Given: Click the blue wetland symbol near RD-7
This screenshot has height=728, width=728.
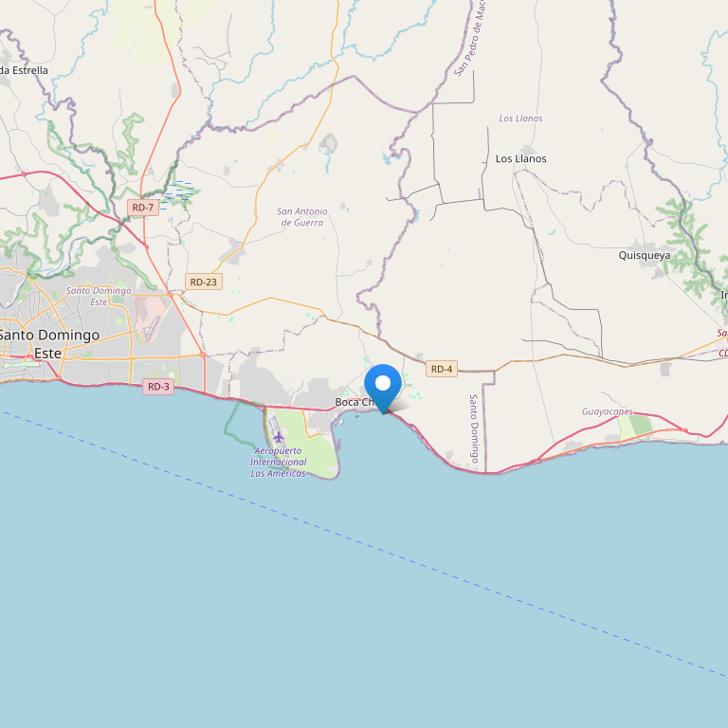Looking at the screenshot, I should (x=177, y=194).
